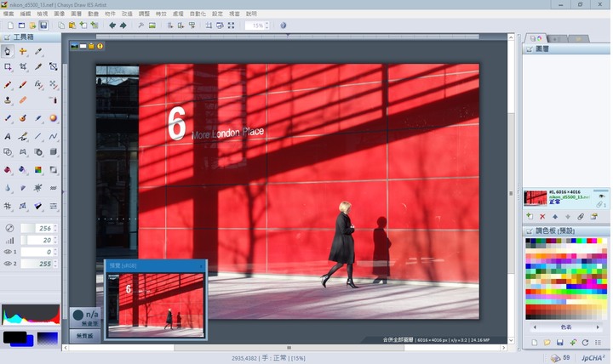Click the 預覽 preview window thumbnail
Viewport: 613px width, 364px height.
coord(156,305)
